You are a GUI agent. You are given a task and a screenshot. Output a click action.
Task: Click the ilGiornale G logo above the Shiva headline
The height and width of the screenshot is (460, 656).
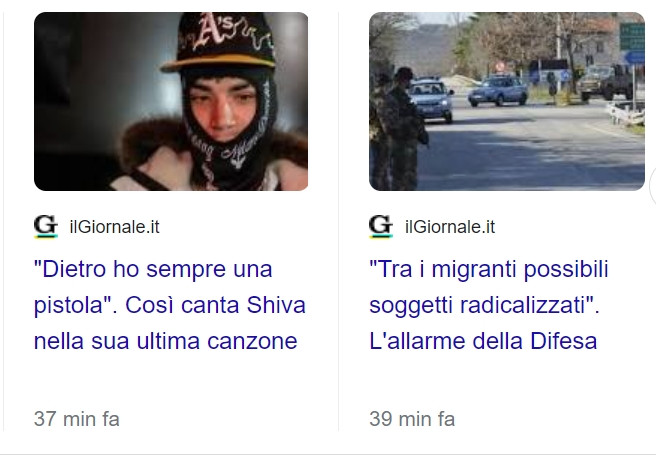(46, 227)
